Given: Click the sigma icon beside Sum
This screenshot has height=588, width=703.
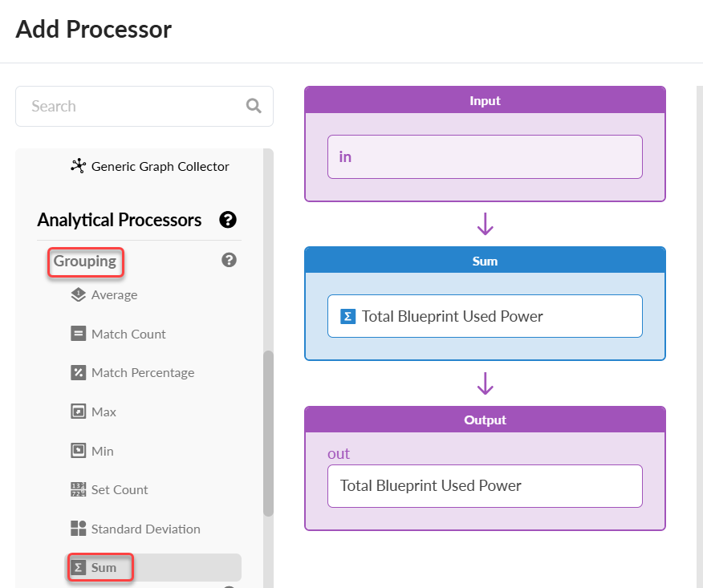Looking at the screenshot, I should coord(79,568).
